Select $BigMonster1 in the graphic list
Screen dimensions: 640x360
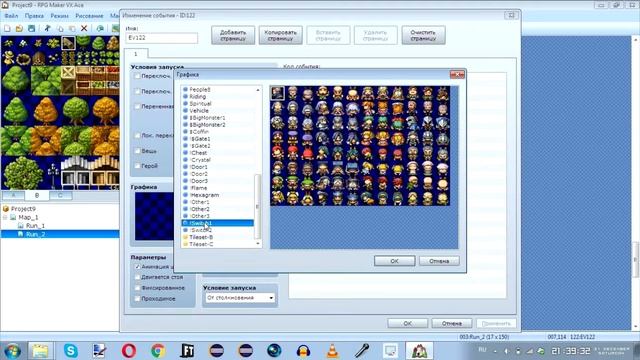[207, 118]
